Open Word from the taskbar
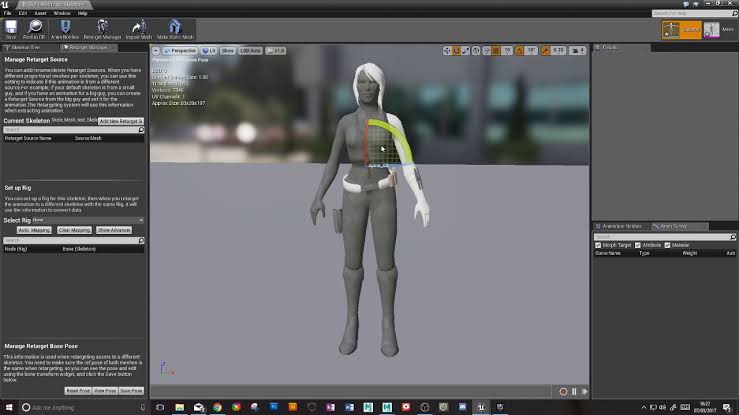Screen dimensions: 739x415 point(349,407)
